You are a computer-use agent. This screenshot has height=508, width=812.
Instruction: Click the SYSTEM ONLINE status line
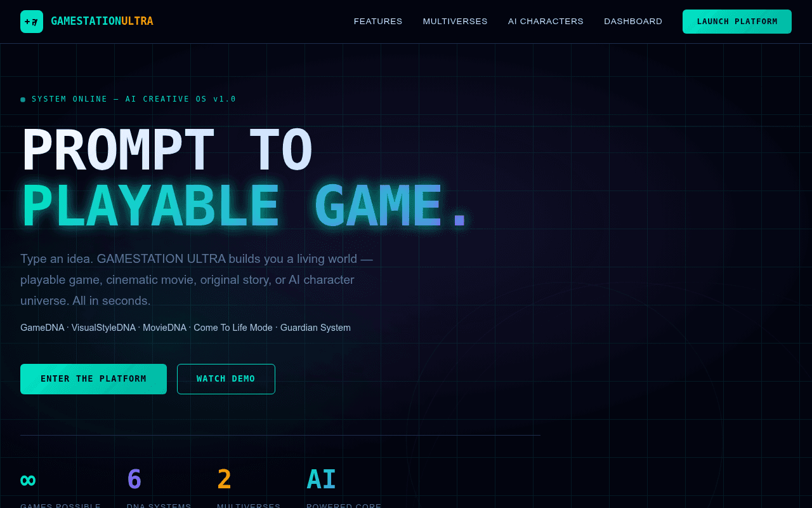(x=128, y=99)
